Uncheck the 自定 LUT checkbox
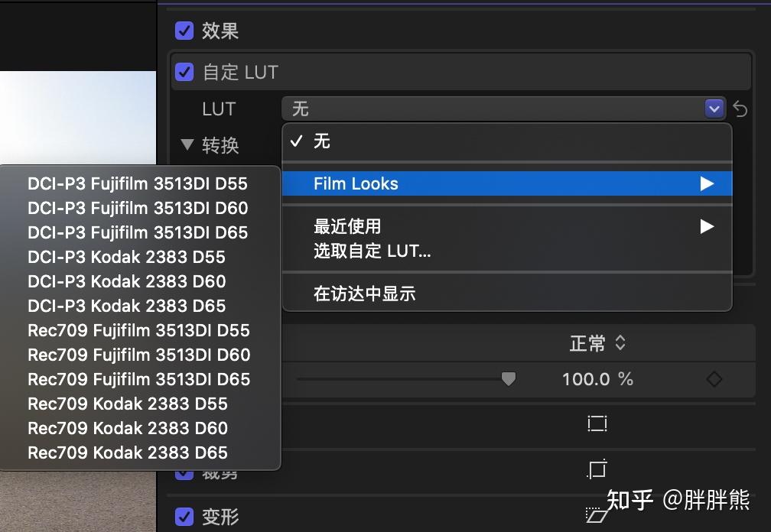This screenshot has height=532, width=771. tap(184, 72)
